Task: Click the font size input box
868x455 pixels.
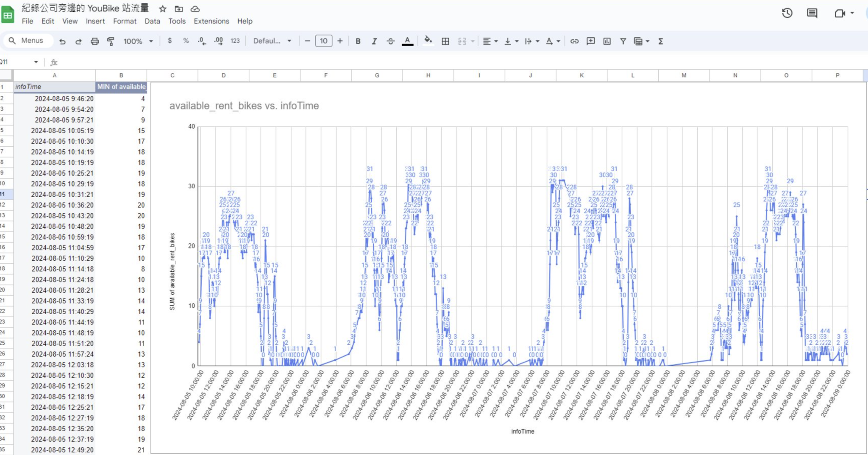Action: point(323,41)
